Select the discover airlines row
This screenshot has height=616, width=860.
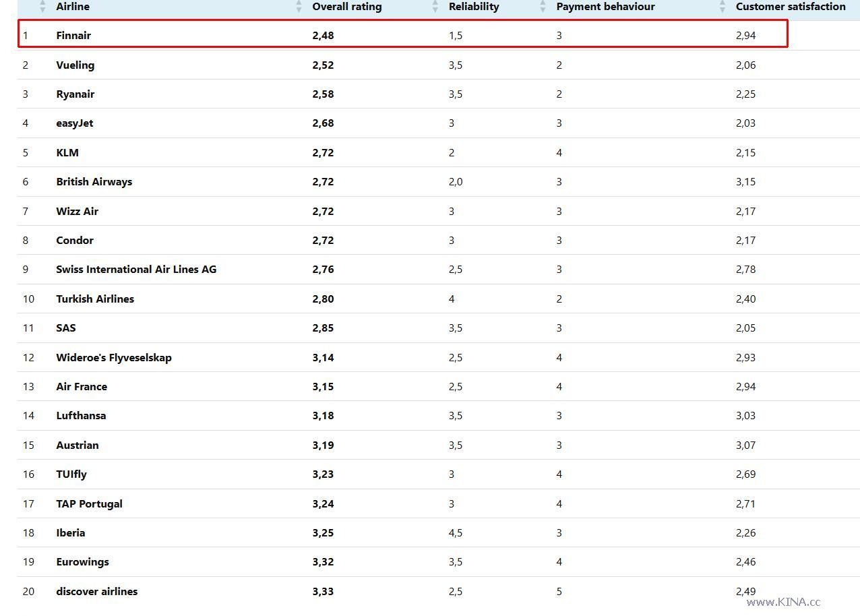[97, 592]
